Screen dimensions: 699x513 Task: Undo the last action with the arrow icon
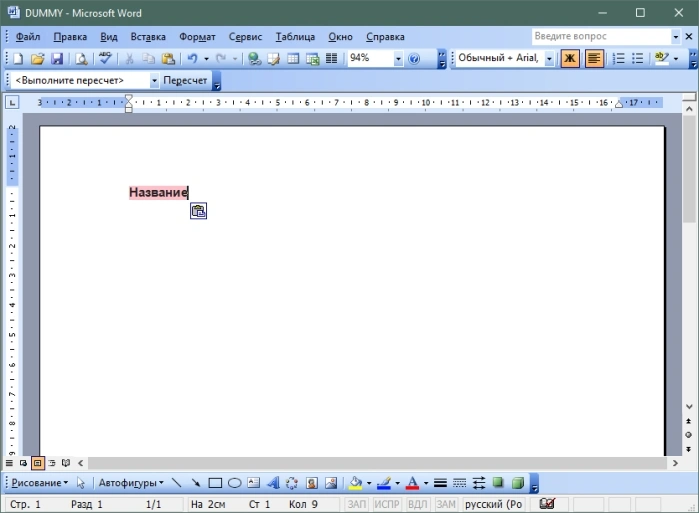(x=192, y=58)
